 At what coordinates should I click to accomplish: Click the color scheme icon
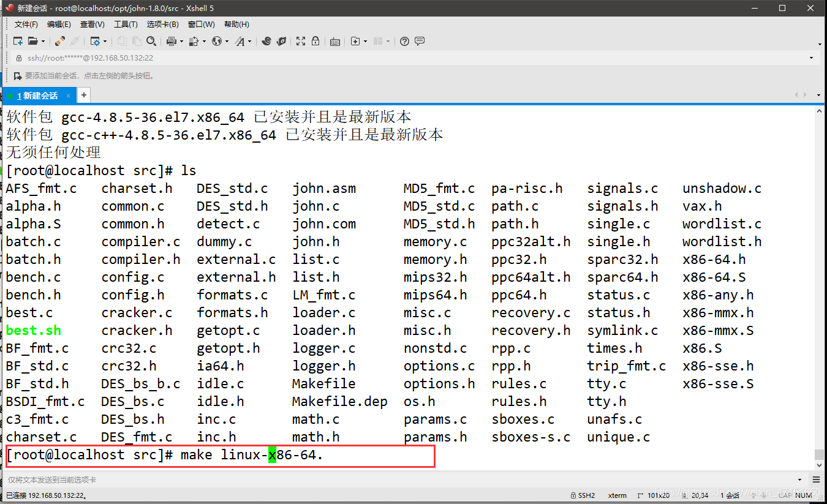[x=194, y=41]
